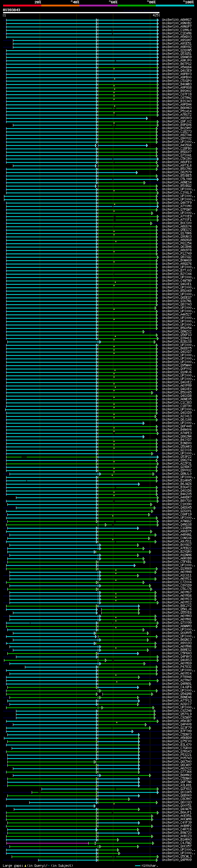
Task: Select the label UniRef100_Q8NJL0
Action: [x=177, y=474]
